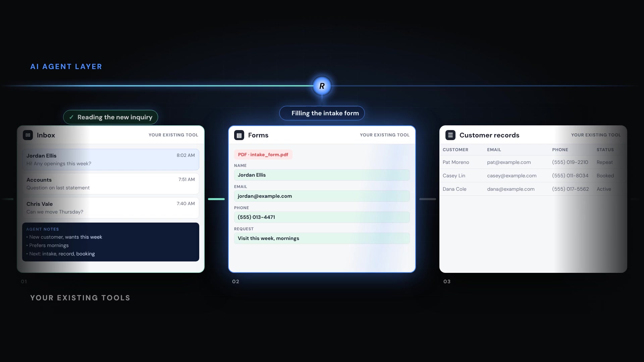Click the Forms panel document icon
The height and width of the screenshot is (362, 644).
(239, 135)
